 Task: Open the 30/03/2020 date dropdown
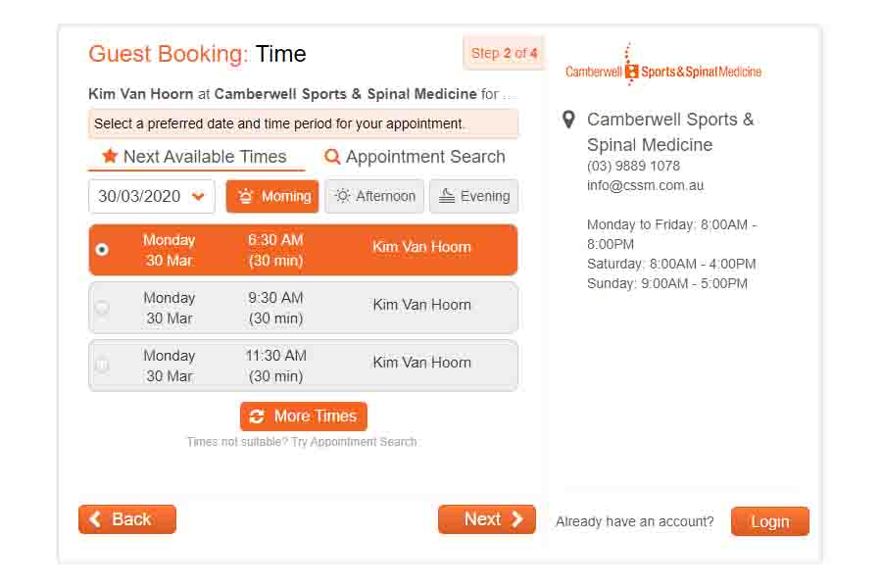pos(151,196)
